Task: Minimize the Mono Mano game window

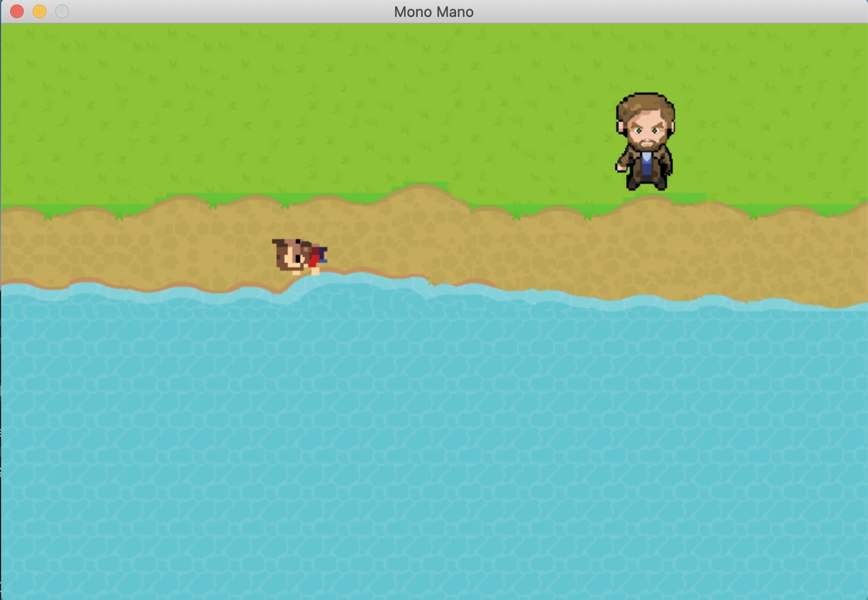Action: pos(40,11)
